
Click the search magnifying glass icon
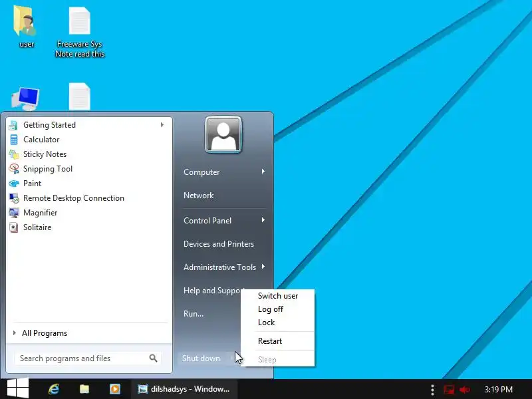point(154,358)
